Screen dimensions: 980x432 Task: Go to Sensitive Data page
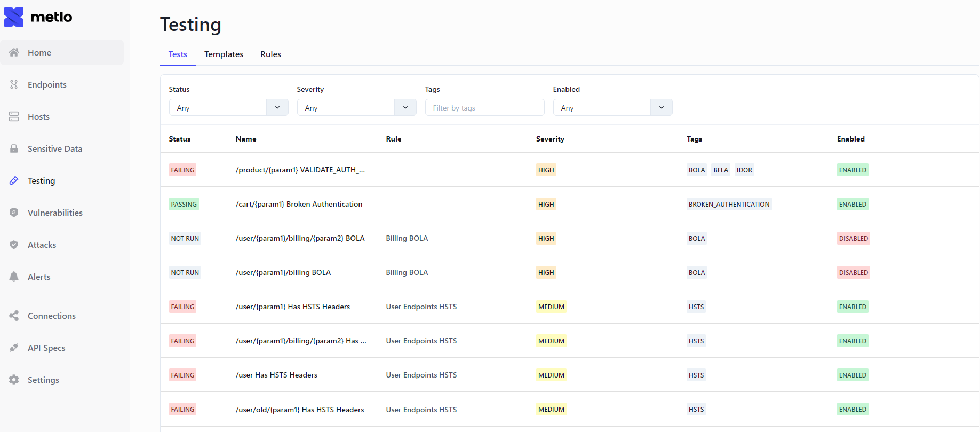click(62, 148)
